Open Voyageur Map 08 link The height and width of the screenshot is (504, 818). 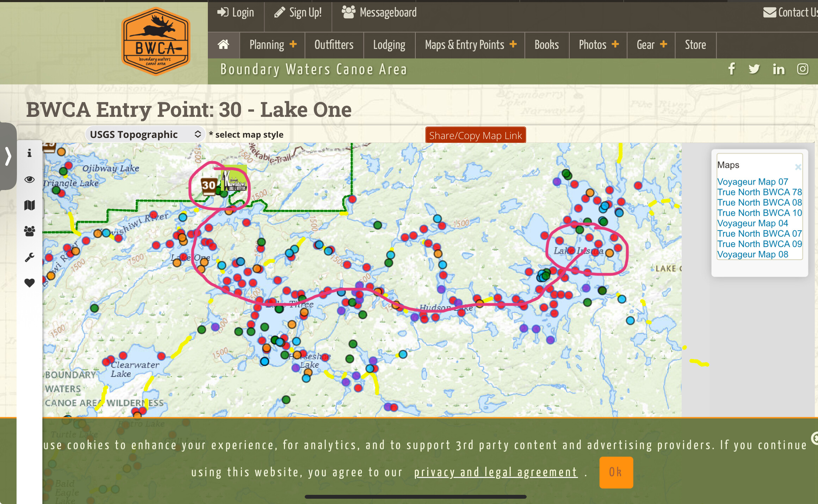pyautogui.click(x=752, y=254)
